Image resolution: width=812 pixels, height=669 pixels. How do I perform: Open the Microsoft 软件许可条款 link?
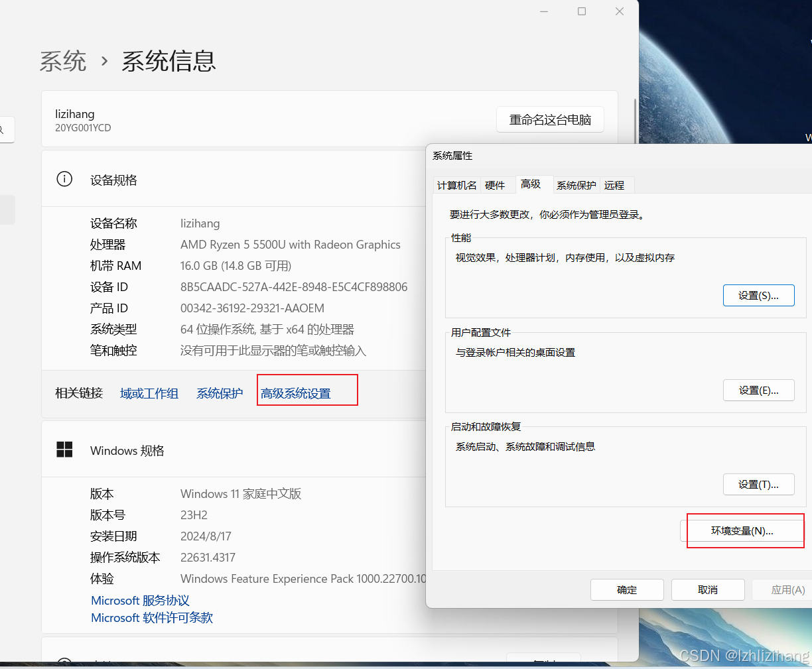click(152, 617)
